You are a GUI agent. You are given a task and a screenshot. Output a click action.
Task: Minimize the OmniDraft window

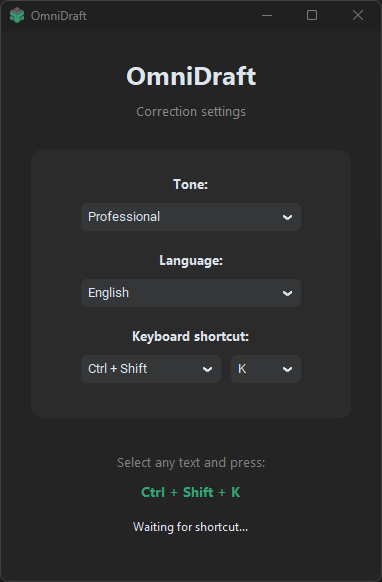click(267, 16)
